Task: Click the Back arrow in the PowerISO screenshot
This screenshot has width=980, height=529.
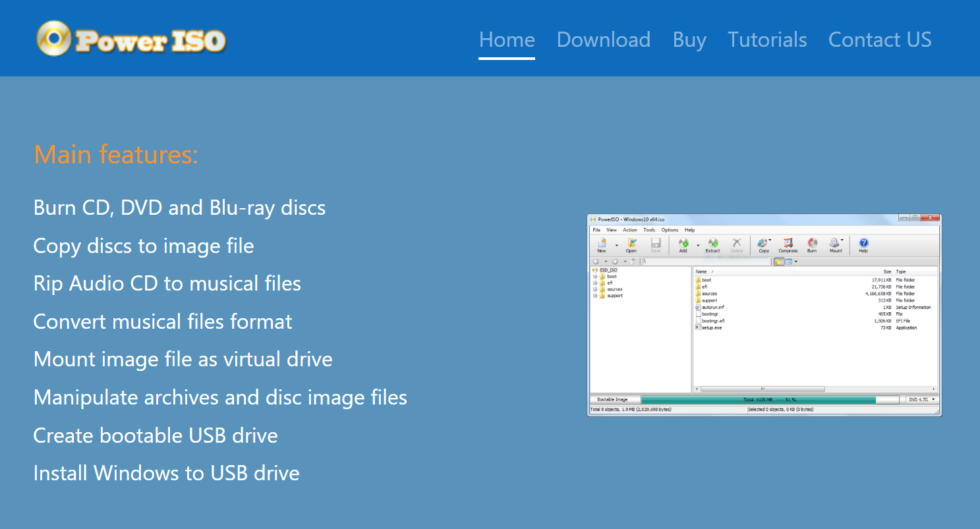Action: [x=596, y=262]
